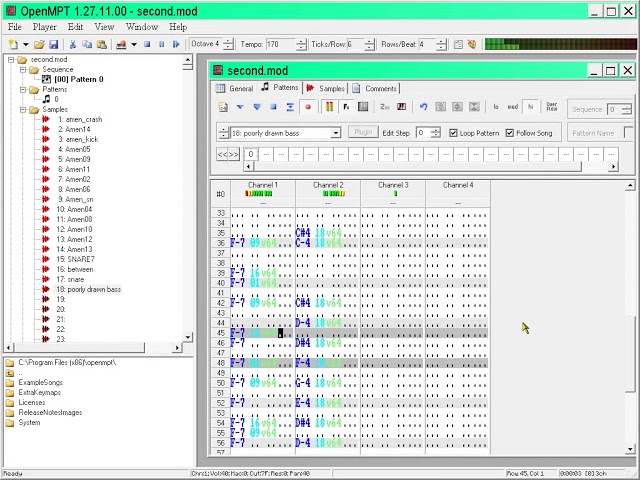Switch to the Samples tab
Screen dimensions: 640x480
(326, 89)
